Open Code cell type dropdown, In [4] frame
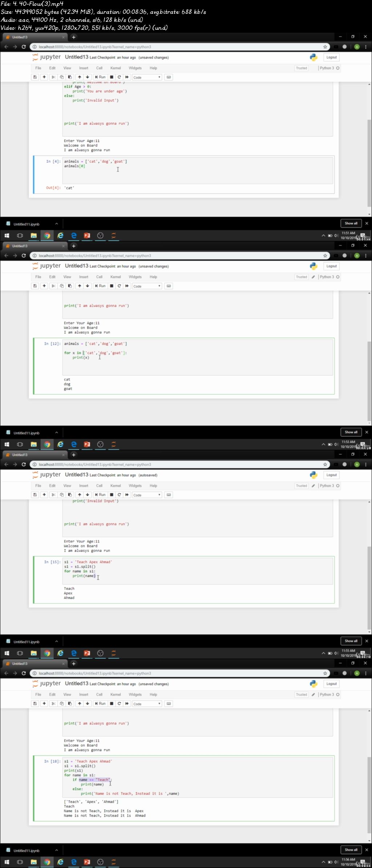The width and height of the screenshot is (372, 868). (147, 77)
